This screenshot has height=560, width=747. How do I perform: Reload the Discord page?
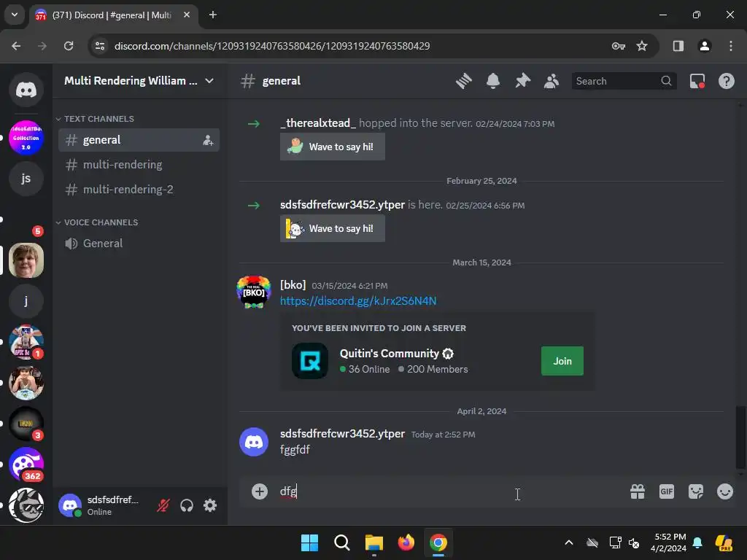click(x=69, y=46)
